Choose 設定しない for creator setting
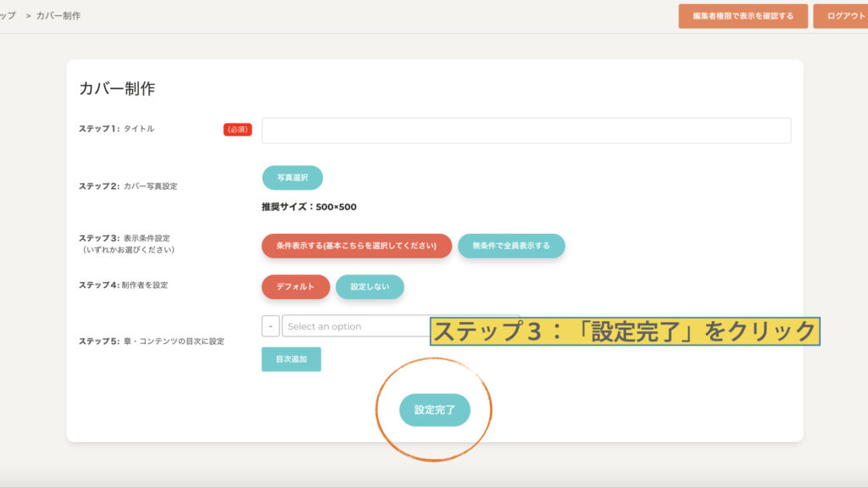868x488 pixels. pos(370,286)
